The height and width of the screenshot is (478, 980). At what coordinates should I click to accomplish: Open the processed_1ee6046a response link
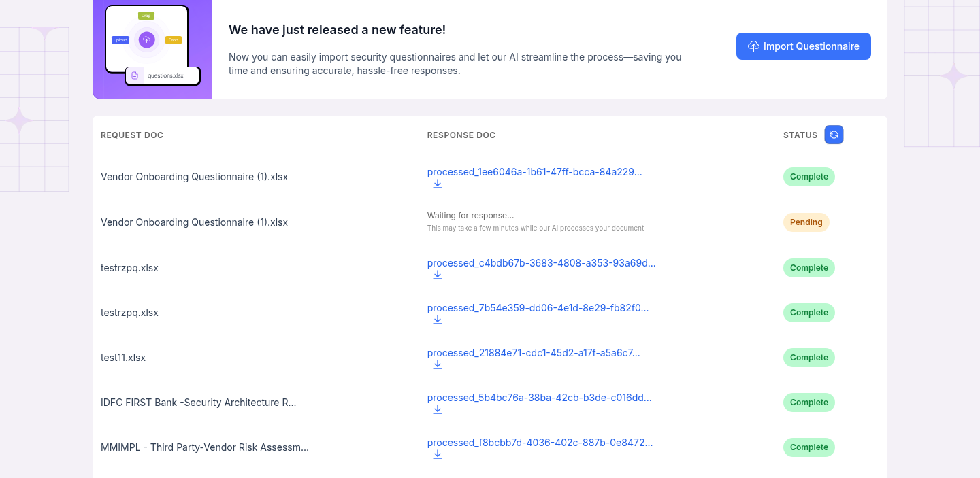point(534,172)
